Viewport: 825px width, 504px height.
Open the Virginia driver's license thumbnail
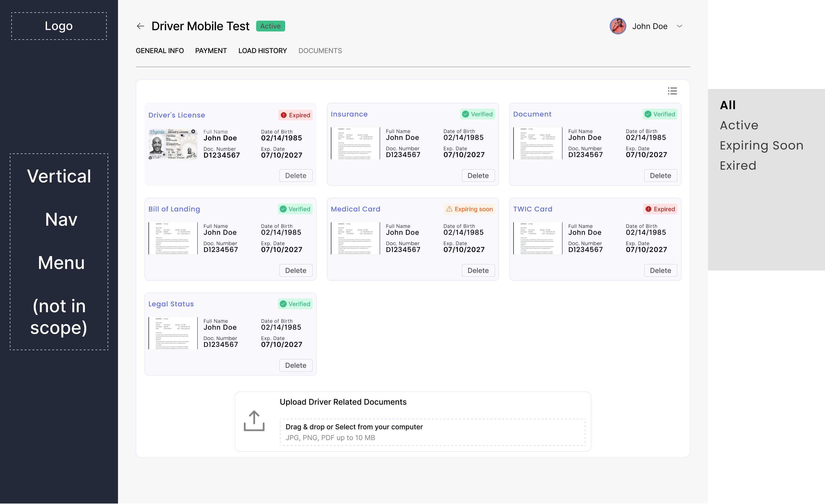[173, 144]
